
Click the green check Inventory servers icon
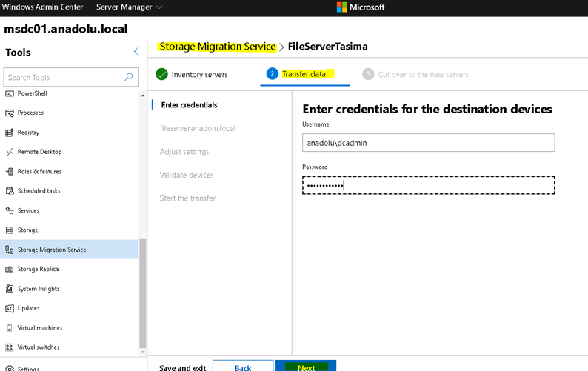[161, 74]
